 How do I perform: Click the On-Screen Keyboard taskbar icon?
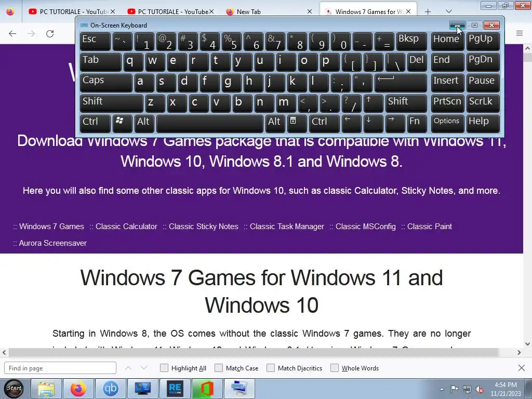point(240,389)
